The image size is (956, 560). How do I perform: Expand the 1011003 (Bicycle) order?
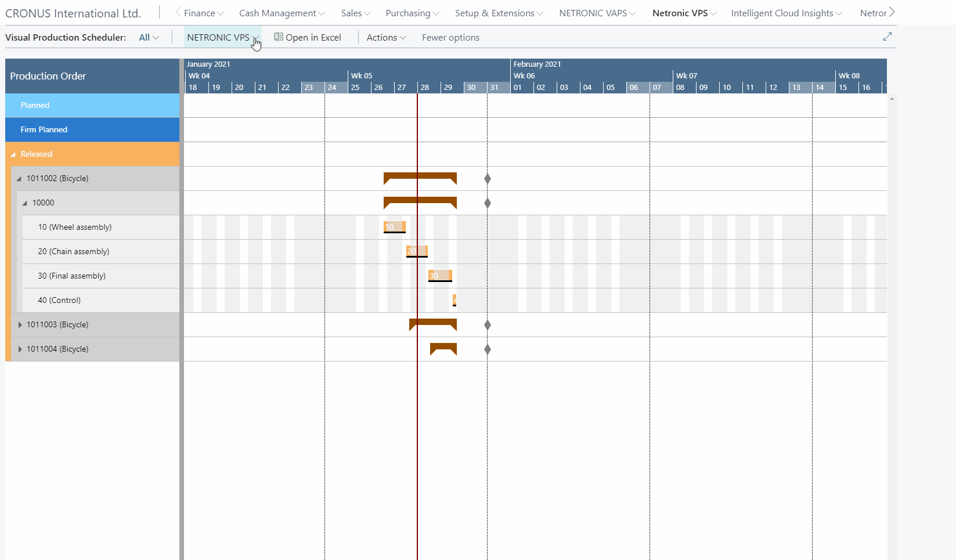[x=21, y=324]
